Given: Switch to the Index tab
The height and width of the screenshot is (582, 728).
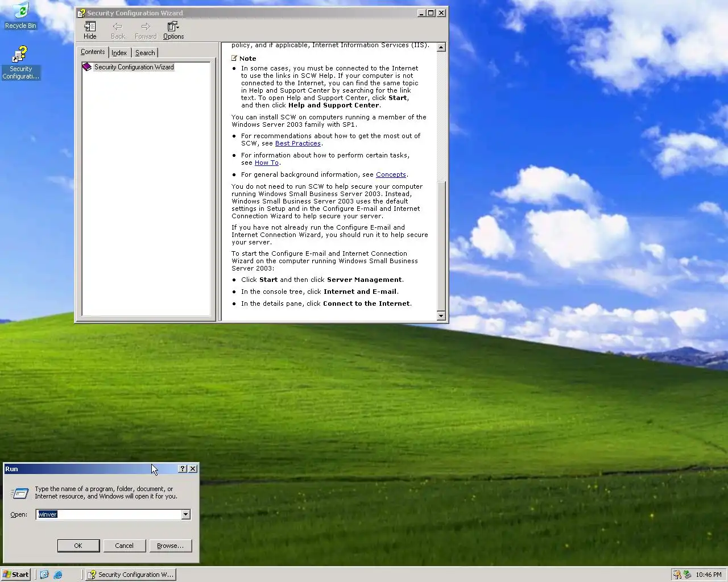Looking at the screenshot, I should (x=119, y=53).
